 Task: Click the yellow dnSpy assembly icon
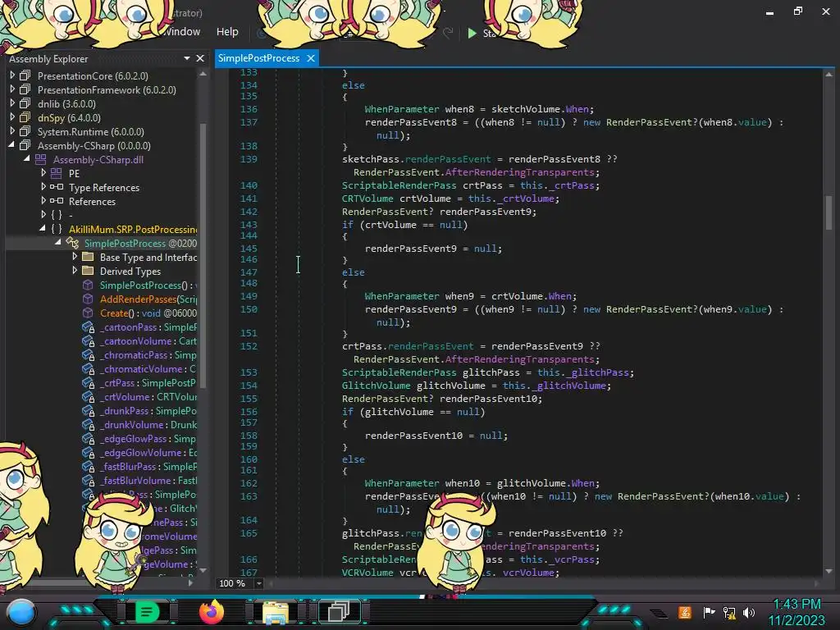pyautogui.click(x=25, y=117)
